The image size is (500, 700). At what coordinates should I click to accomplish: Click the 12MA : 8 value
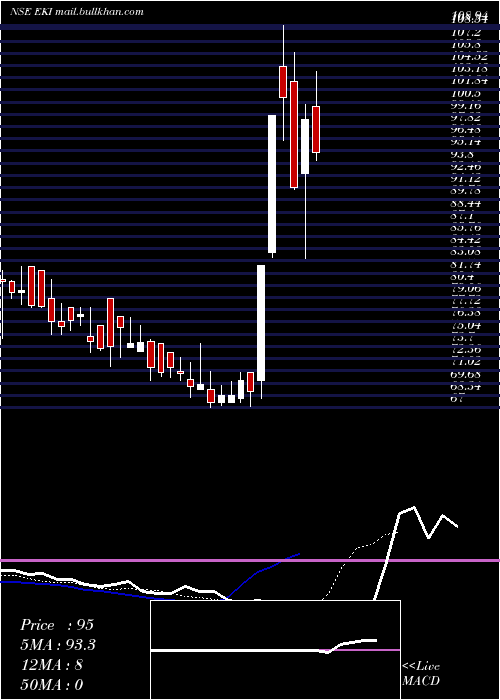[51, 665]
